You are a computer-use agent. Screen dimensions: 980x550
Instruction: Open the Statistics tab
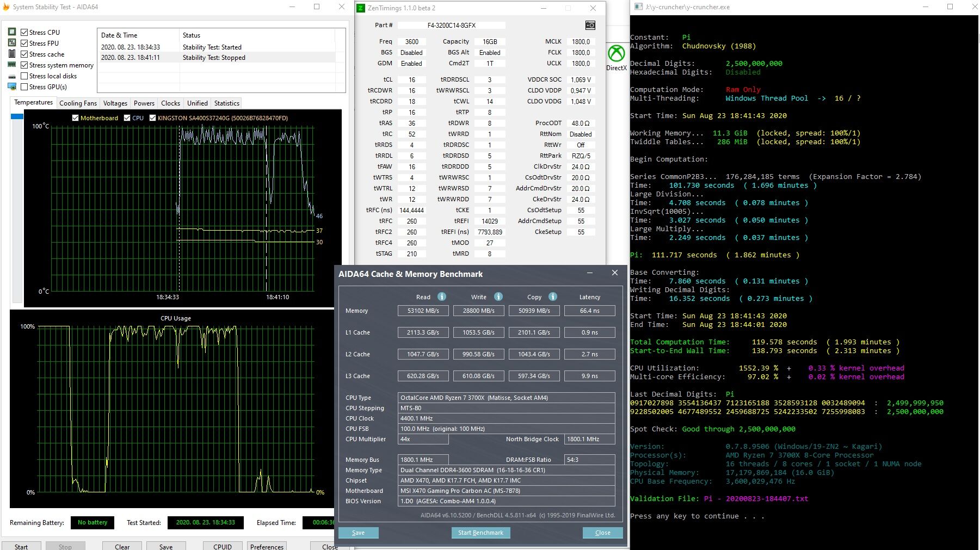coord(226,103)
